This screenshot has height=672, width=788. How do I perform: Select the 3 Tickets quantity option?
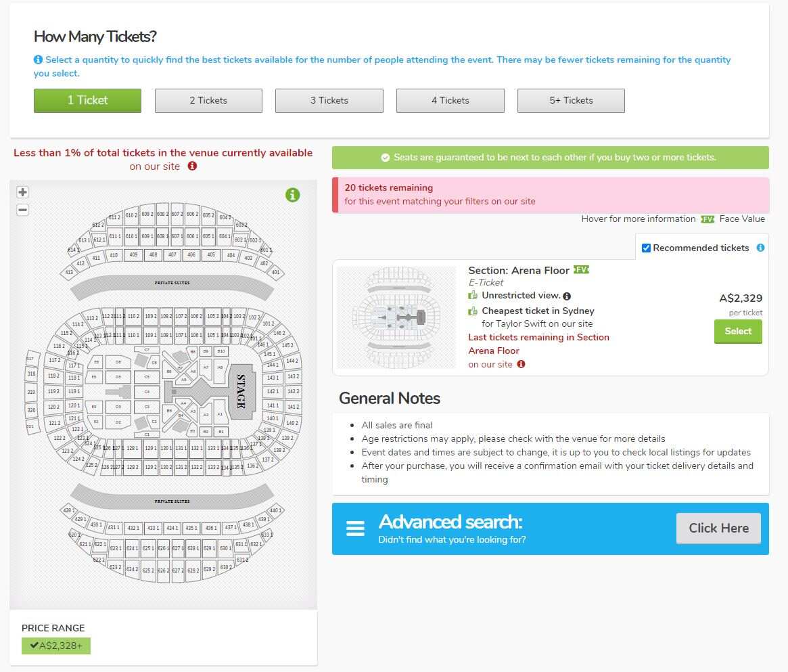[329, 100]
